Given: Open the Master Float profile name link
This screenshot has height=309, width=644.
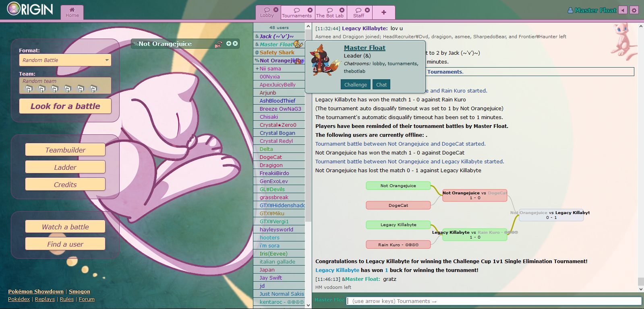Looking at the screenshot, I should click(364, 47).
